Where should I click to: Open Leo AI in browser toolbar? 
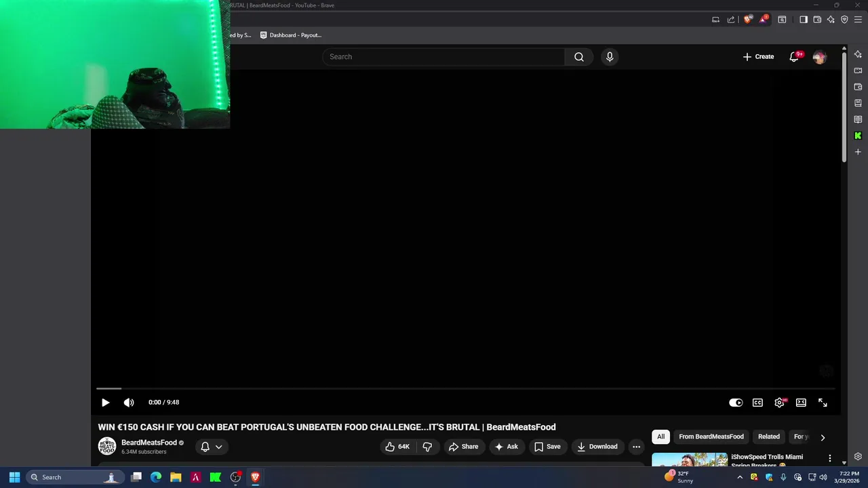[x=831, y=20]
